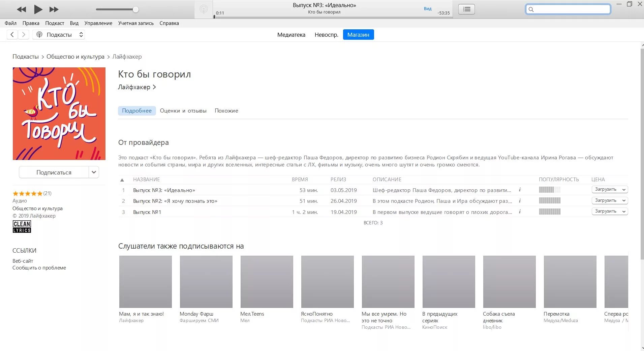Click the vertical page scrollbar
Viewport: 644px width, 351px height.
pos(642,154)
